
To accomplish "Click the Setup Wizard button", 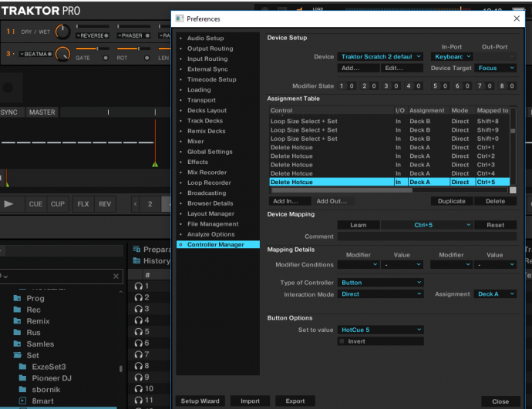I will coord(200,401).
